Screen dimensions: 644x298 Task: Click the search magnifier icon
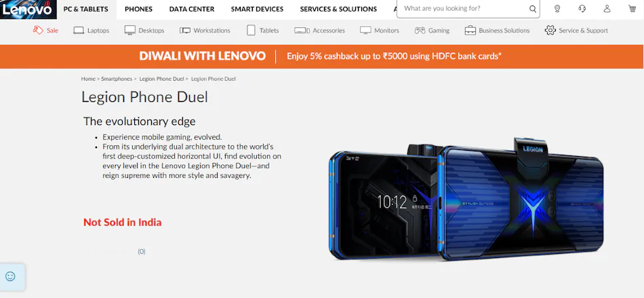coord(532,9)
